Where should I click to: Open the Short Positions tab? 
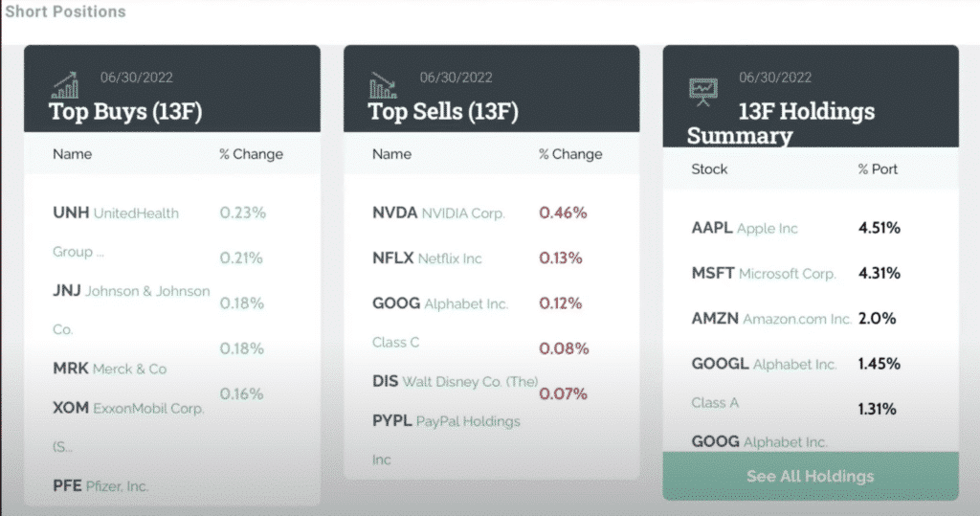click(x=65, y=12)
